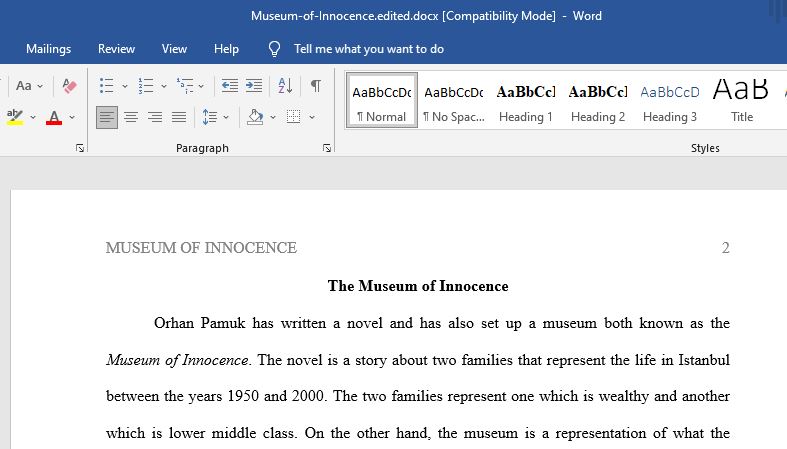Apply the borders icon
The height and width of the screenshot is (449, 787).
294,117
